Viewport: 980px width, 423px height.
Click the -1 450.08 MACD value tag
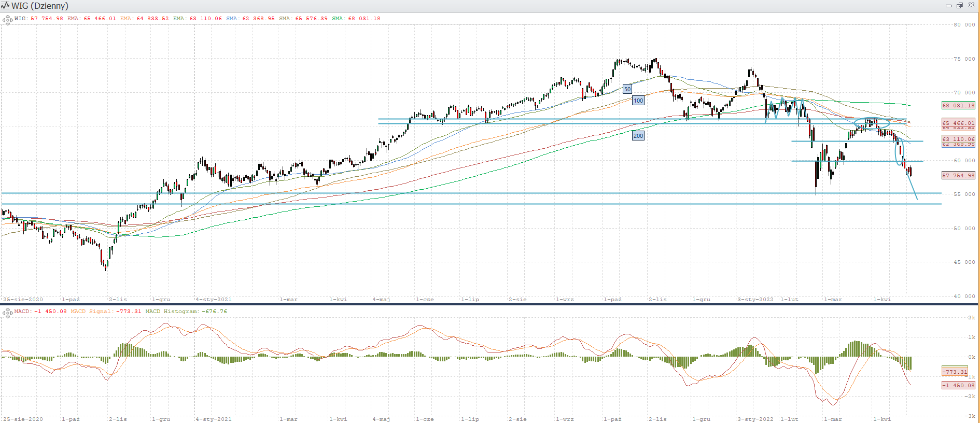pyautogui.click(x=958, y=385)
